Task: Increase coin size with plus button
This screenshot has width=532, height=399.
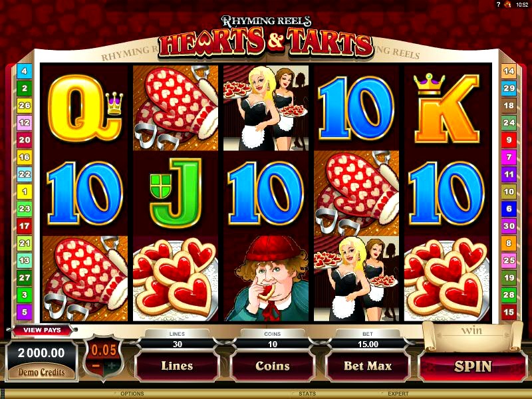Action: click(112, 366)
